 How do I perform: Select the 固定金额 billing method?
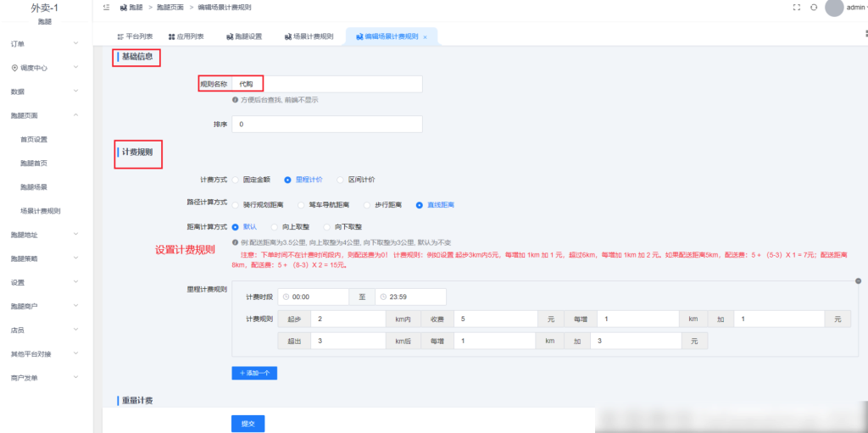tap(236, 180)
